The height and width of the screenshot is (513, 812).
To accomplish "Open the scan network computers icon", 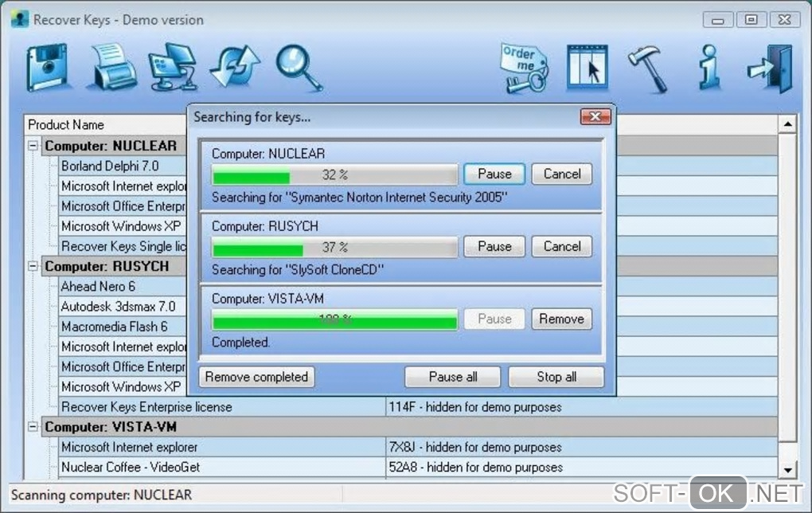I will coord(173,68).
